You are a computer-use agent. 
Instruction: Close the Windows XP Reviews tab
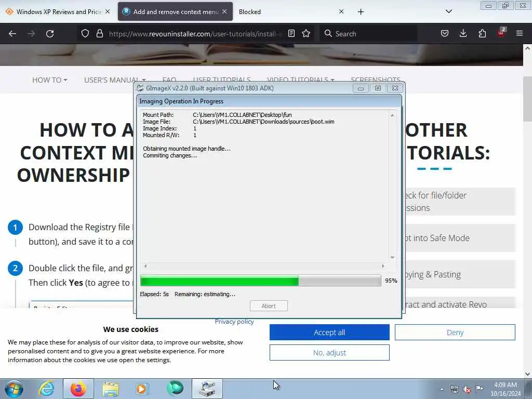[x=108, y=11]
